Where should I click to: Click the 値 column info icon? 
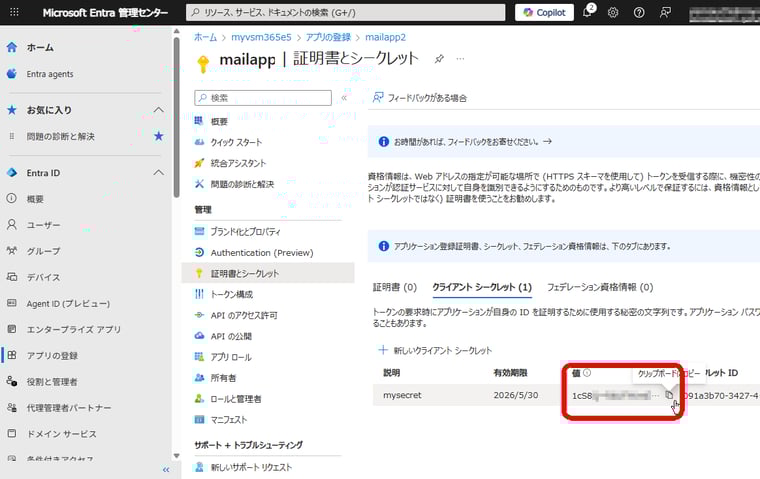pyautogui.click(x=587, y=373)
